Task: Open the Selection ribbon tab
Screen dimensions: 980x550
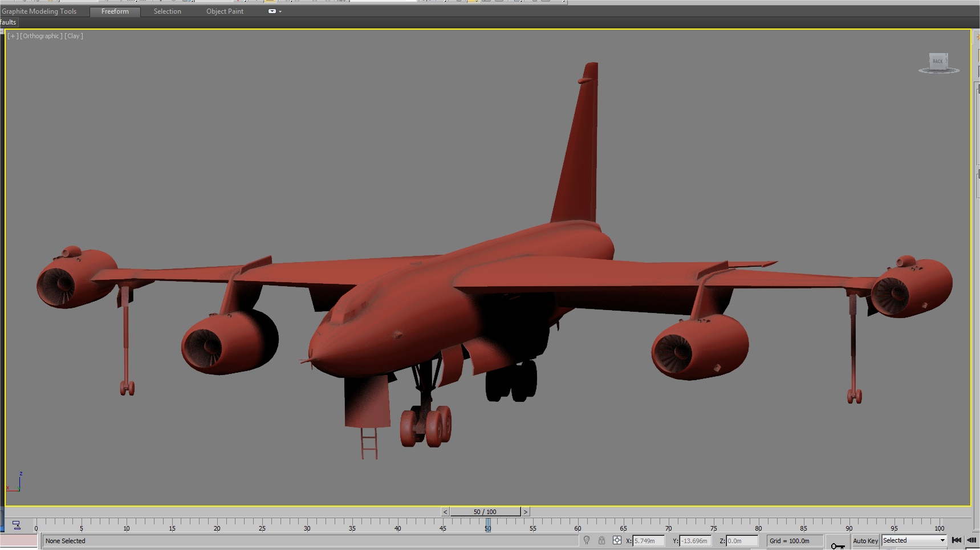Action: (167, 11)
